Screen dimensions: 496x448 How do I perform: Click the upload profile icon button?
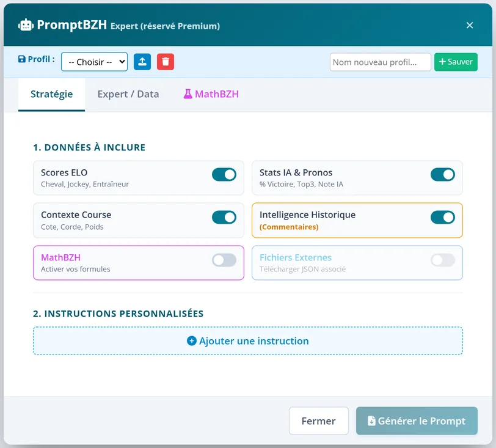click(142, 61)
